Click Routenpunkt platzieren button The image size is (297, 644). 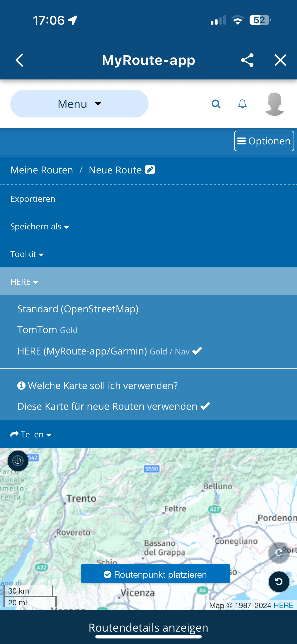(155, 574)
